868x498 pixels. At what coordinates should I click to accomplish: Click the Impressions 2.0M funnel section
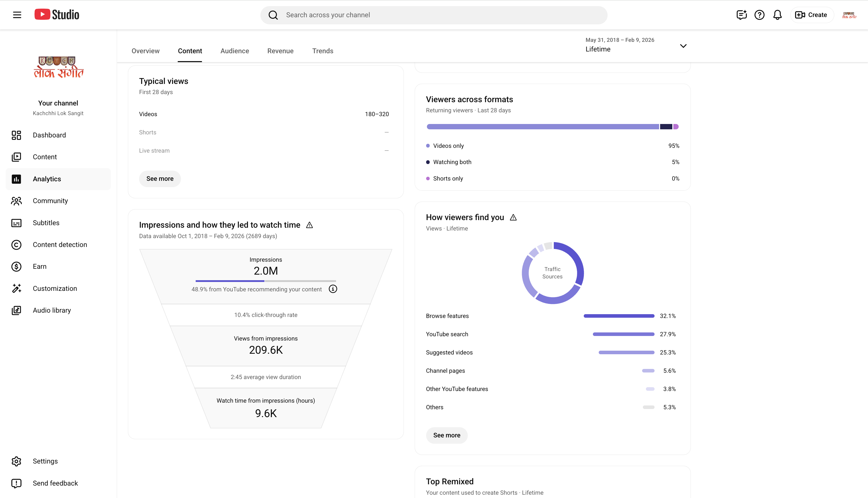click(x=265, y=276)
